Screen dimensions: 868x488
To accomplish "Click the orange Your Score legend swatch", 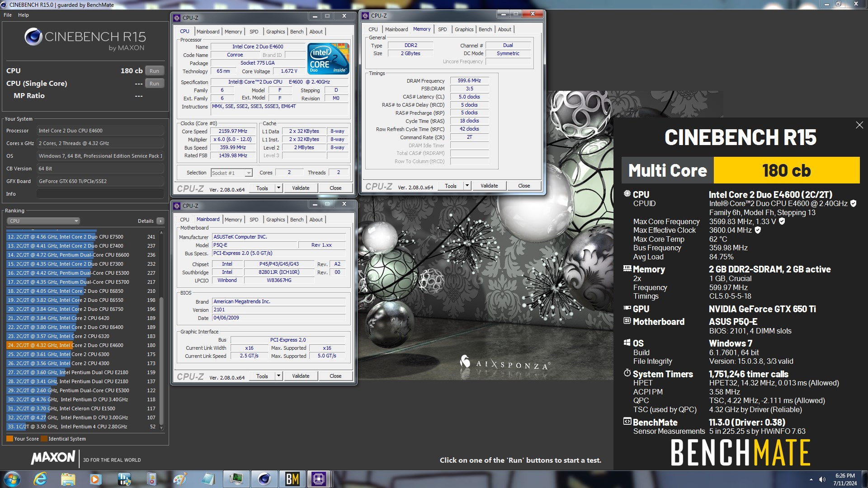I will [9, 439].
